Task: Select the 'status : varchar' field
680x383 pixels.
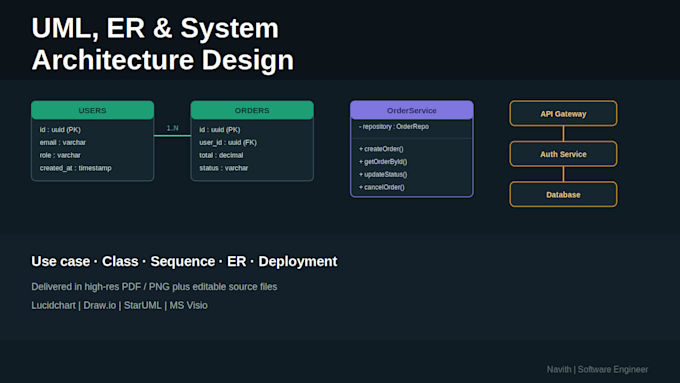Action: (x=224, y=168)
